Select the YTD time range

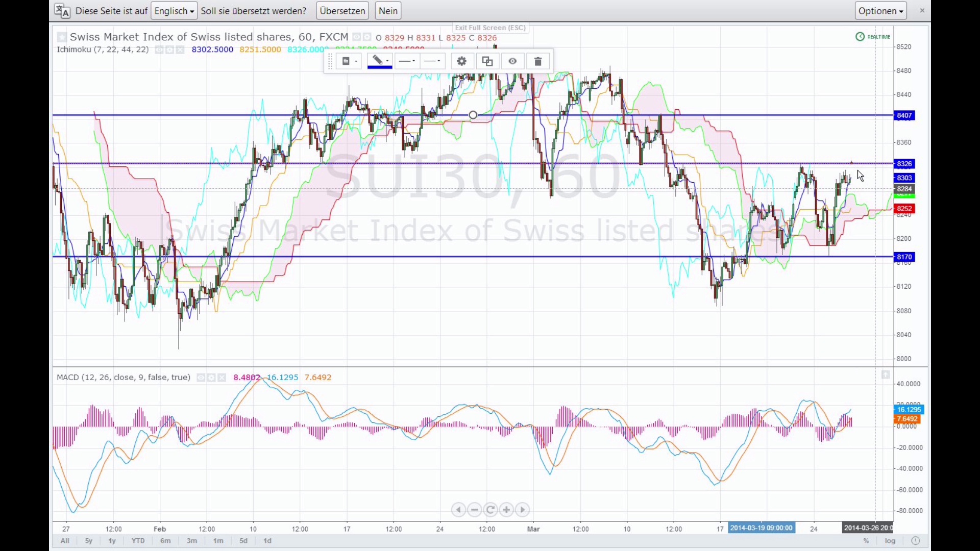pyautogui.click(x=138, y=541)
